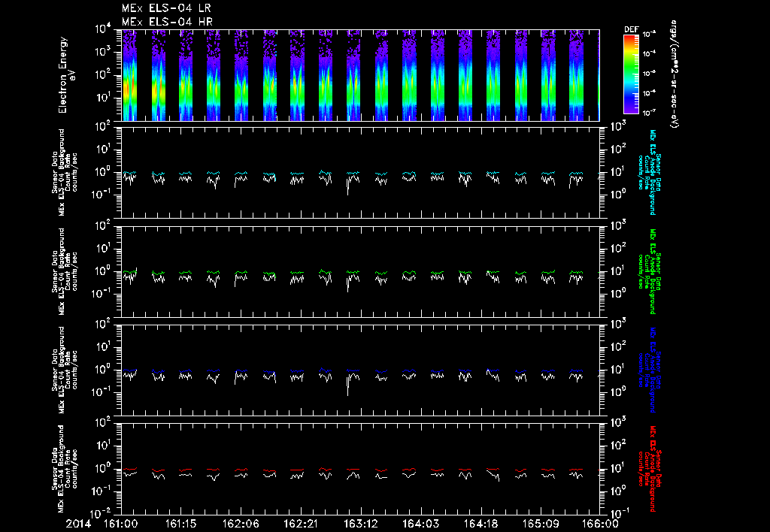The width and height of the screenshot is (770, 532).
Task: Click the electron energy spectrogram panel
Action: (x=360, y=75)
